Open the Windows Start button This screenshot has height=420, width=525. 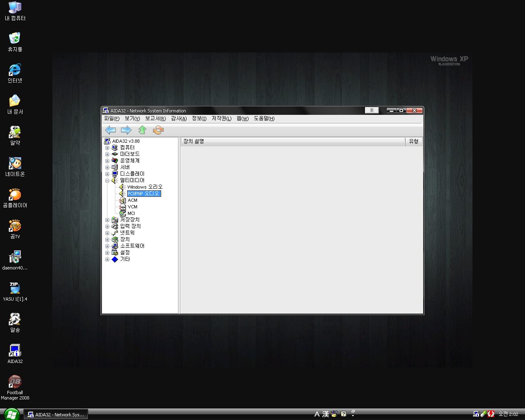click(11, 414)
